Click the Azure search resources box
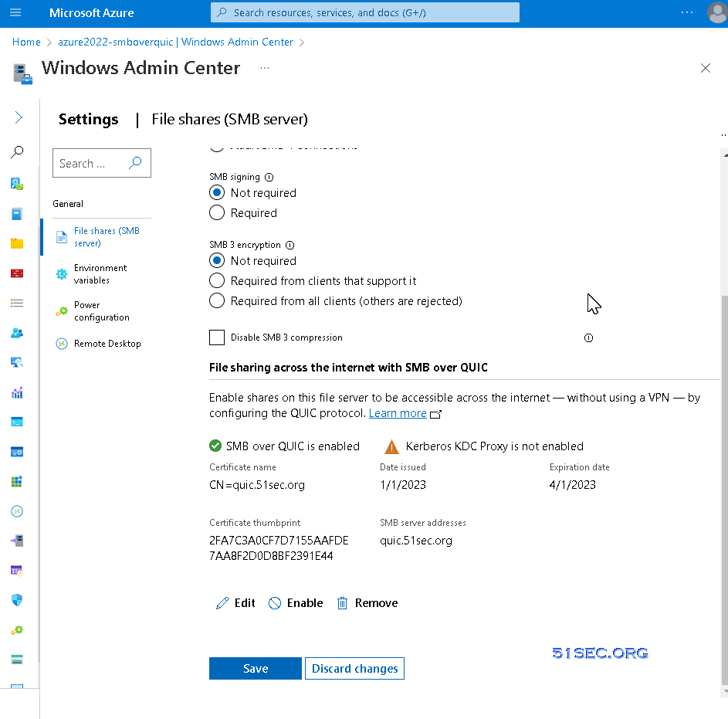Viewport: 728px width, 719px height. tap(365, 12)
